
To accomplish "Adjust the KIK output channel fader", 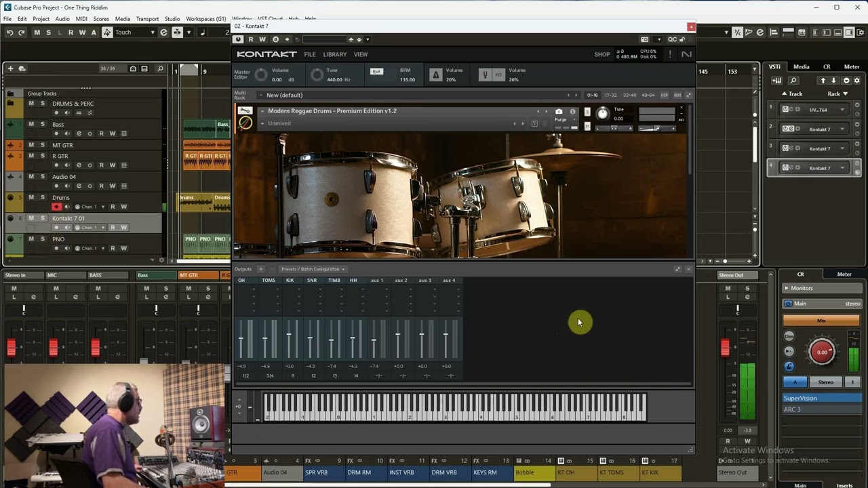I will pos(289,334).
